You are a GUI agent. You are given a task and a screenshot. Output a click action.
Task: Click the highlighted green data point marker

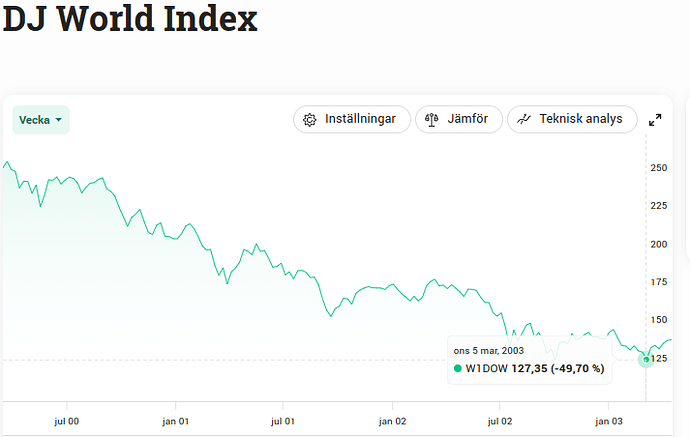coord(646,358)
